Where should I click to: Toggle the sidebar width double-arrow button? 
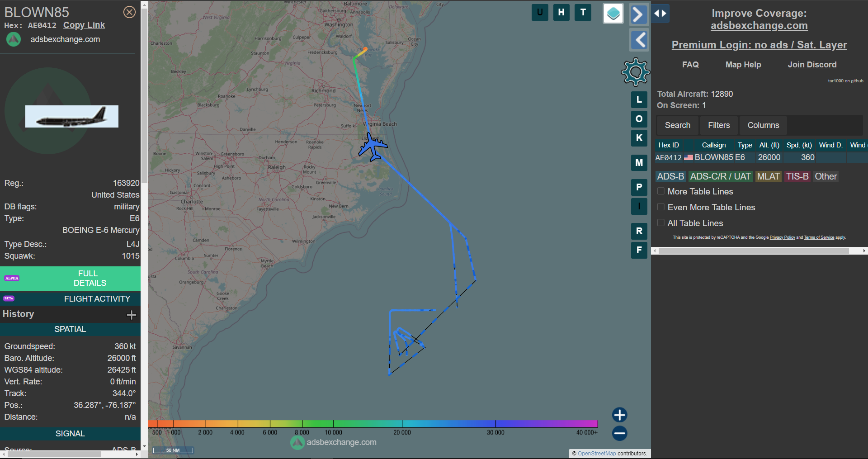pos(660,14)
